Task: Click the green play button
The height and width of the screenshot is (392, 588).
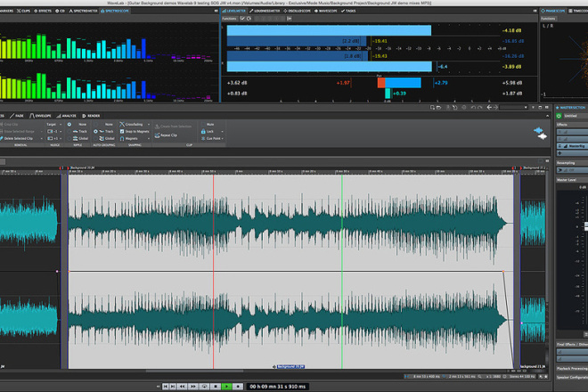Action: pyautogui.click(x=227, y=386)
